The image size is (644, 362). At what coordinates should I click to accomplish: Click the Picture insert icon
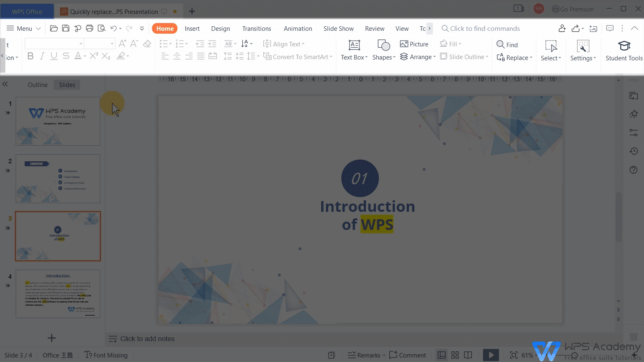[x=414, y=44]
